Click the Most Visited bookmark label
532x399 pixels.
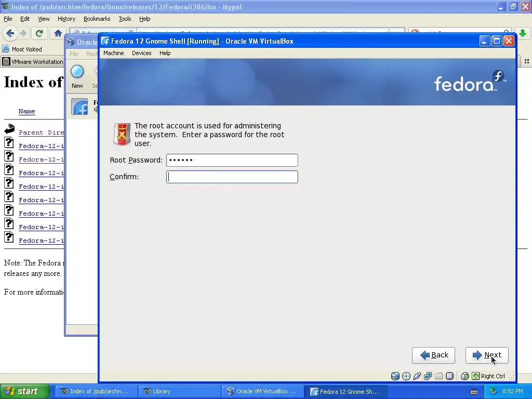tap(27, 49)
